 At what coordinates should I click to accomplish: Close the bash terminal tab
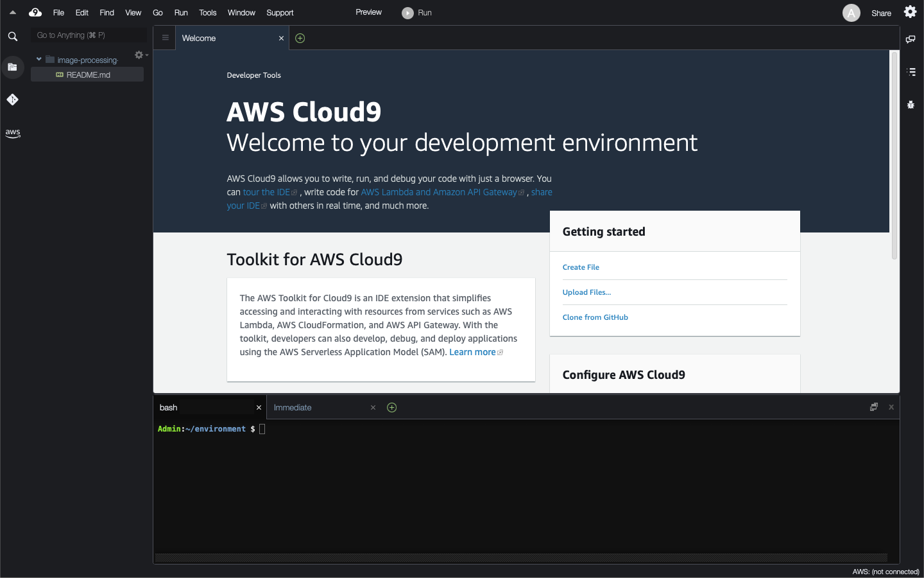[x=259, y=408]
